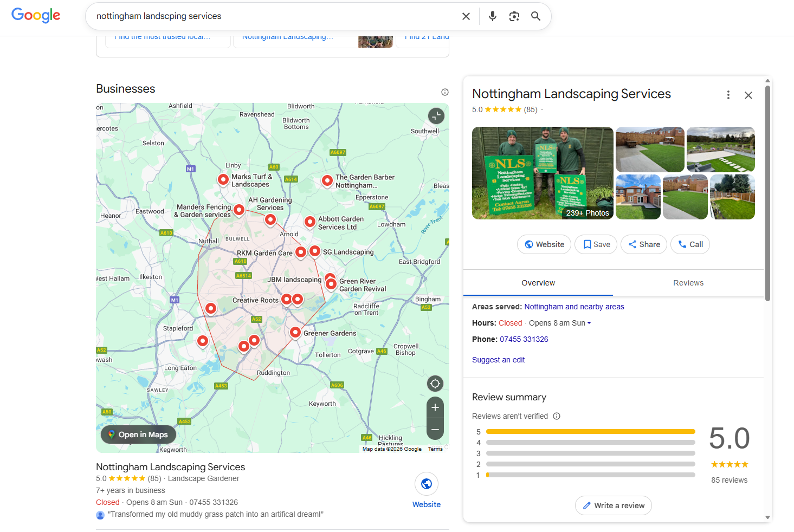Switch to the Reviews tab
Screen dimensions: 794x532
[688, 283]
